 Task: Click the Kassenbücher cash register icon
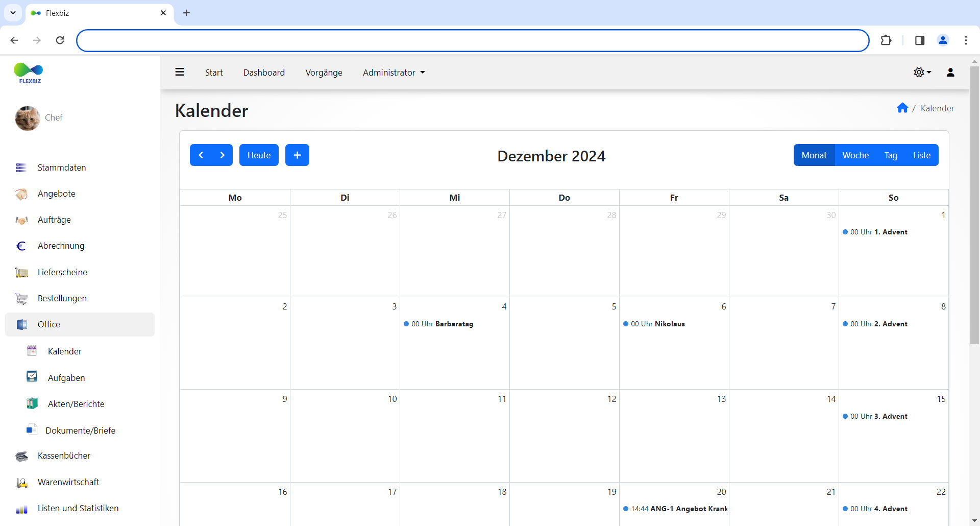(21, 456)
